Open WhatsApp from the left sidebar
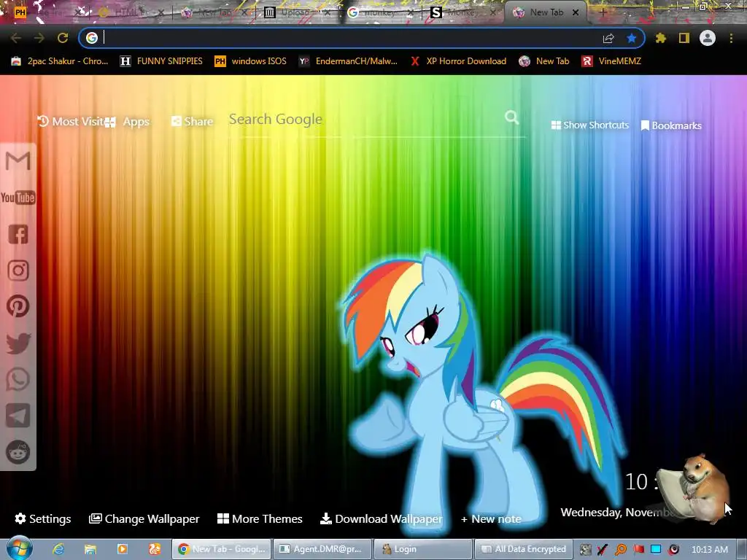This screenshot has height=560, width=747. (x=18, y=379)
